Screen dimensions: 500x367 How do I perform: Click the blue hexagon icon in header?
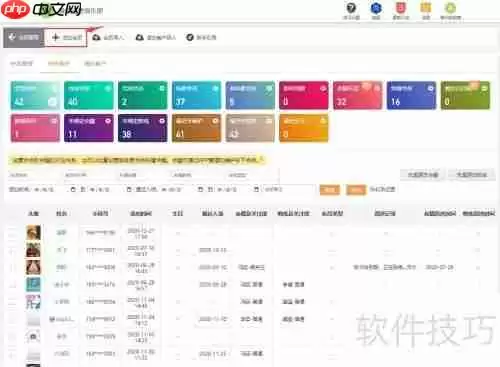coord(376,8)
